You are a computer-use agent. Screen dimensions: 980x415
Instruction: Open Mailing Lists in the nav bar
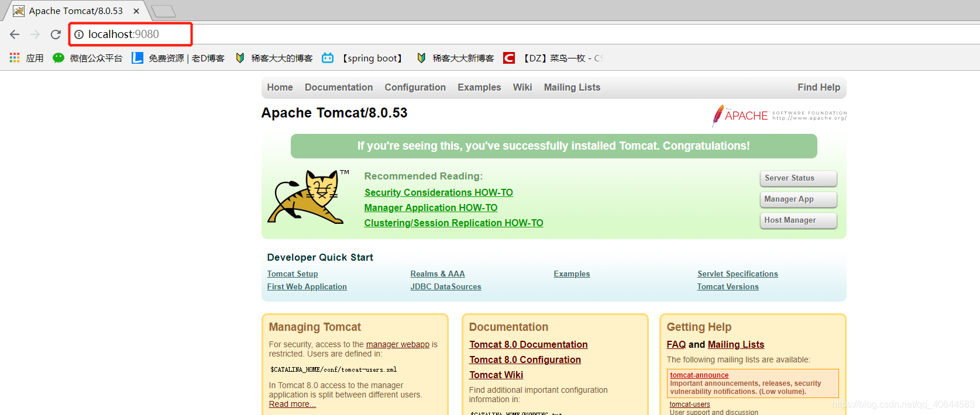tap(572, 87)
